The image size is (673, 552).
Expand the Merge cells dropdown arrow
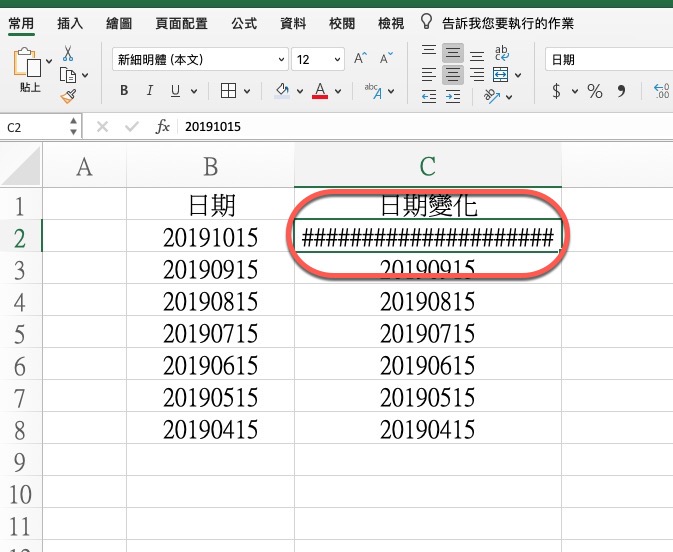pos(518,76)
